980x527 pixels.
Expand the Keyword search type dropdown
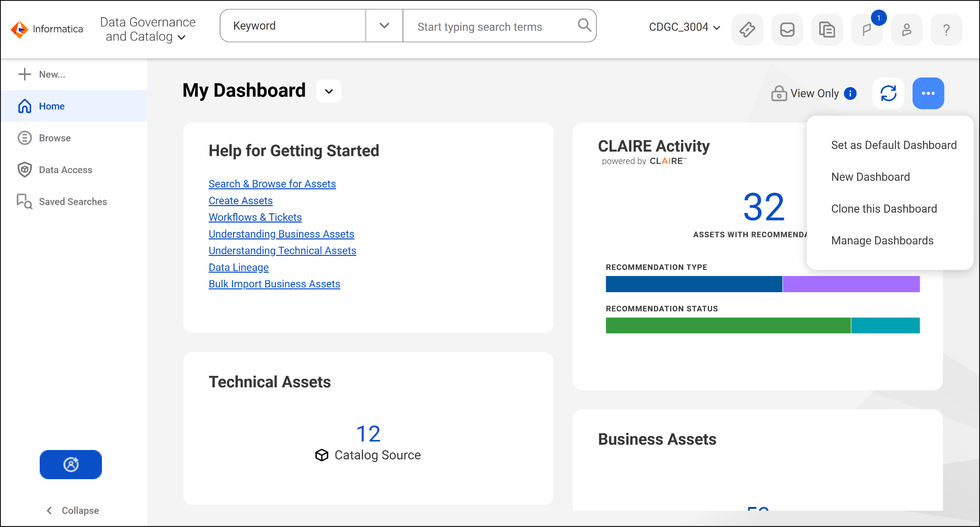[384, 25]
